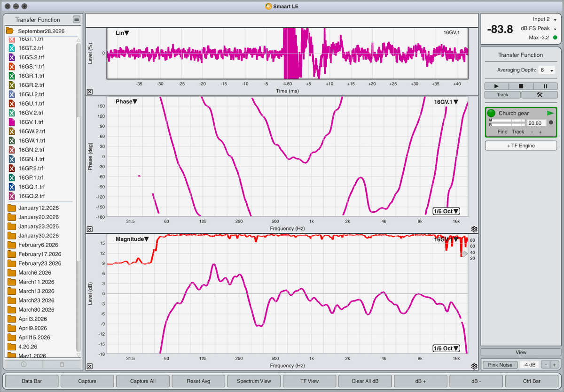Click the Spectrum View button
The image size is (564, 392).
click(254, 381)
